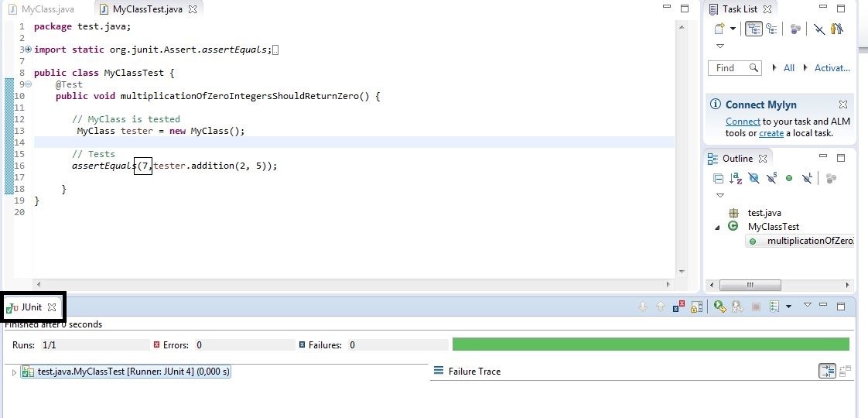Click the green JUnit progress bar
This screenshot has height=418, width=868.
[650, 344]
